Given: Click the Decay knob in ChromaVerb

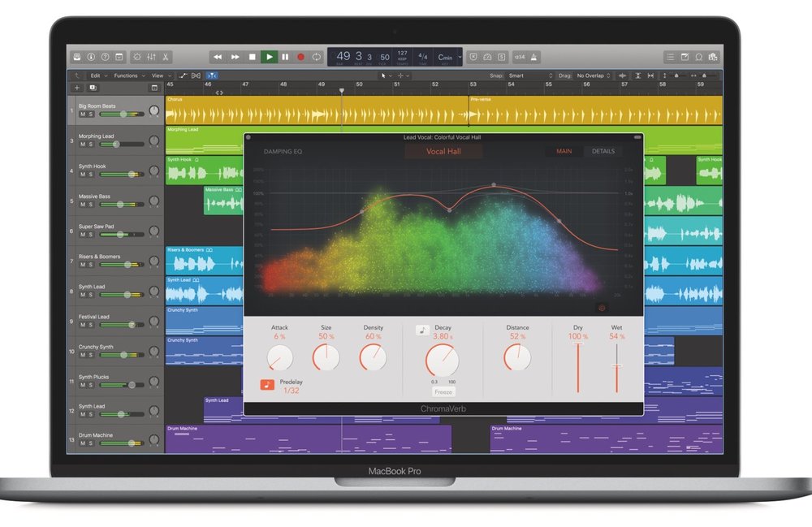Looking at the screenshot, I should pyautogui.click(x=443, y=361).
